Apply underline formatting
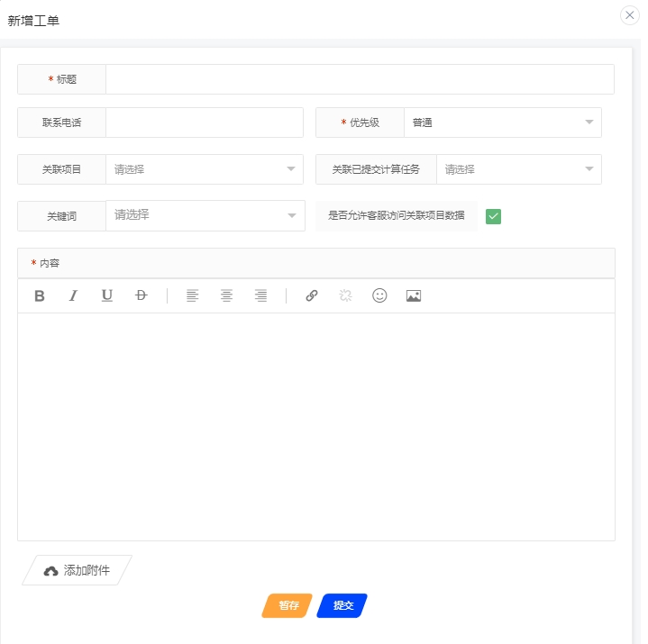 [107, 295]
